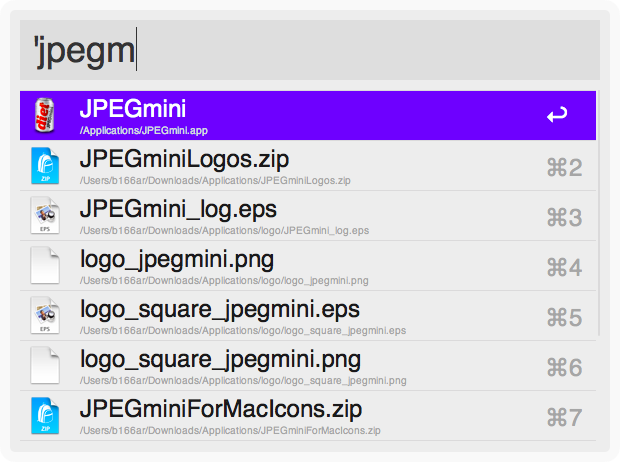Pick the logo_square_jpegmini.png result
The width and height of the screenshot is (620, 462).
[220, 359]
